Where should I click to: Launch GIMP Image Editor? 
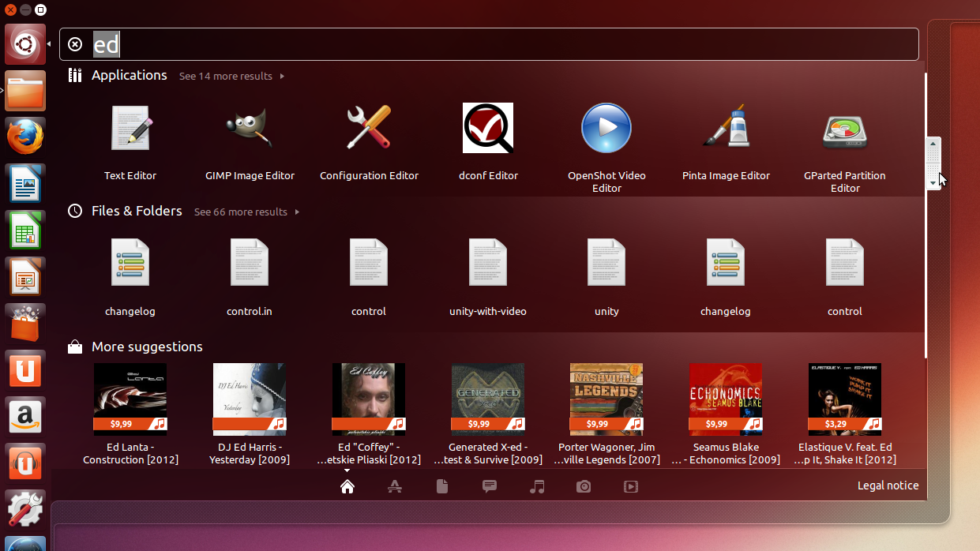tap(250, 142)
